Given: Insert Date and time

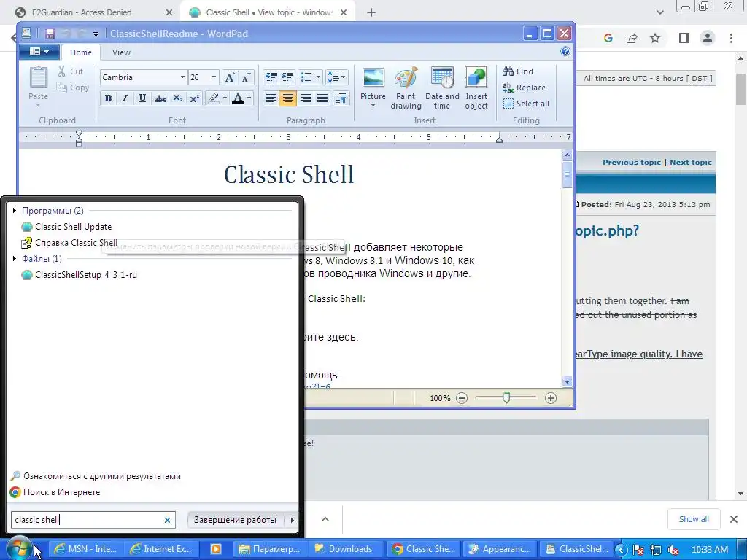Looking at the screenshot, I should click(x=442, y=88).
